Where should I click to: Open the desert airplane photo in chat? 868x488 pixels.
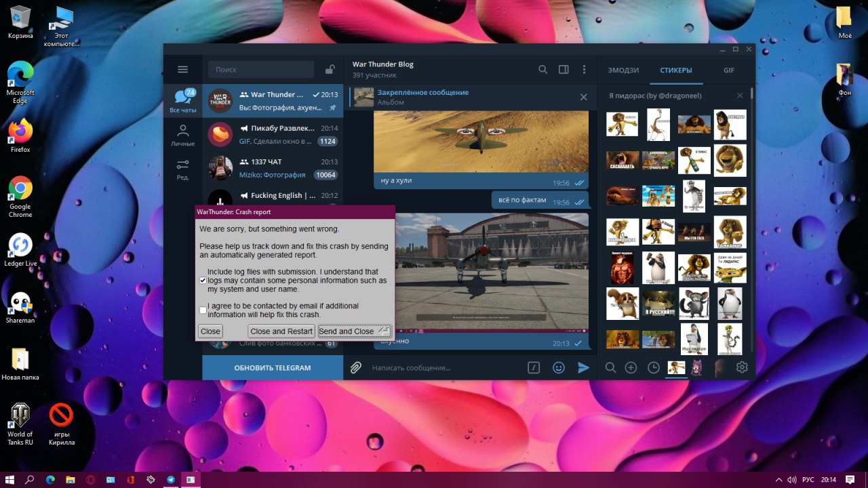481,142
